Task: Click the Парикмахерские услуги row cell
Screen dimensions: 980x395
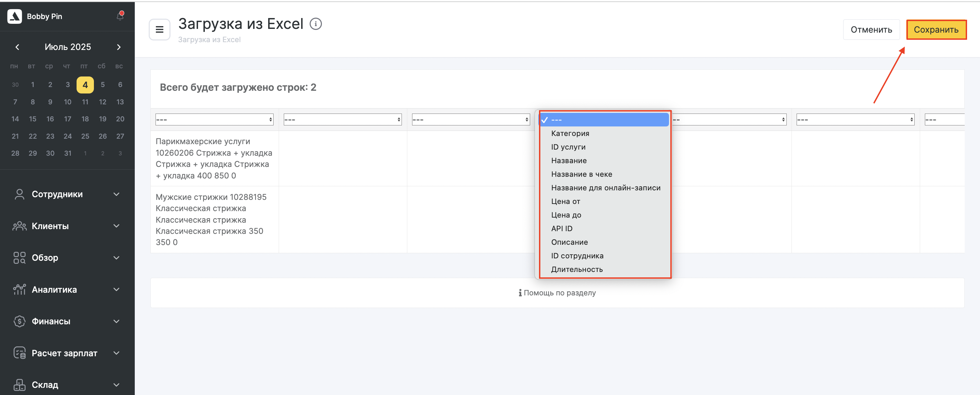Action: 214,158
